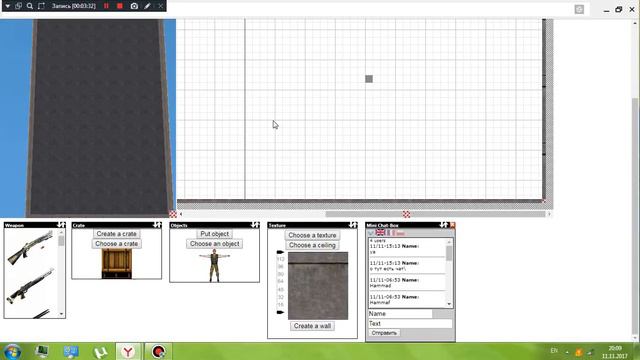The image size is (640, 360).
Task: Click the Name input field in chat
Action: [400, 313]
